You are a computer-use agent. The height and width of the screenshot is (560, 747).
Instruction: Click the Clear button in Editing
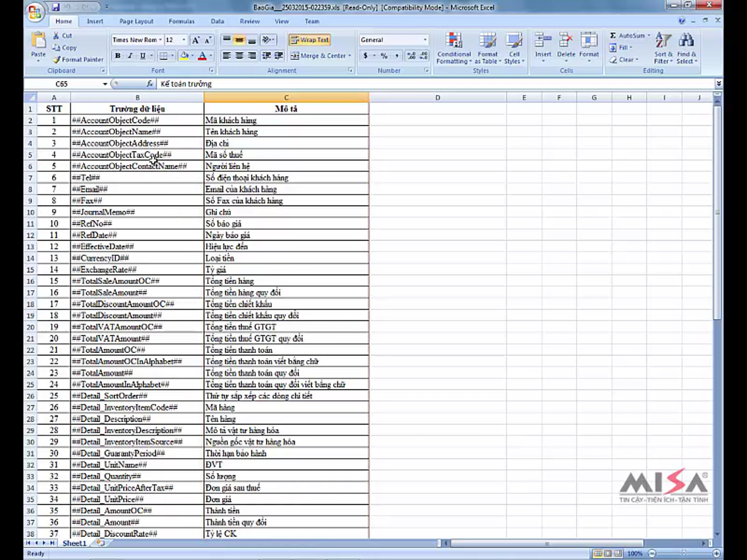[623, 60]
